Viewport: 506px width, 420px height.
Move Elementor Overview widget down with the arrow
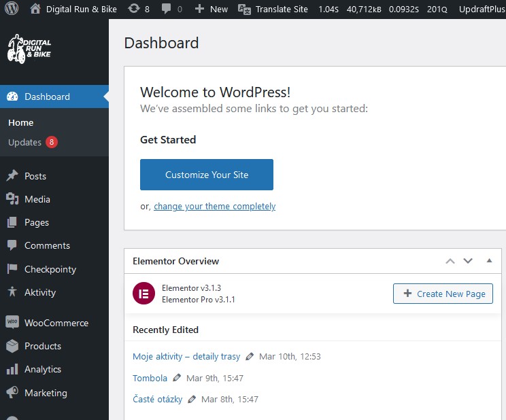(x=468, y=261)
